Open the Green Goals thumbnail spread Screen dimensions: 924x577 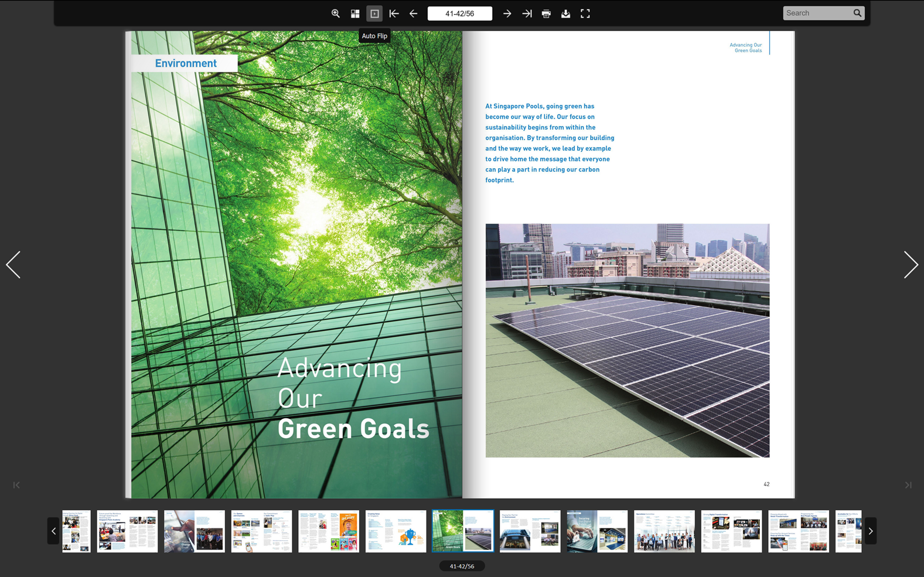click(463, 531)
